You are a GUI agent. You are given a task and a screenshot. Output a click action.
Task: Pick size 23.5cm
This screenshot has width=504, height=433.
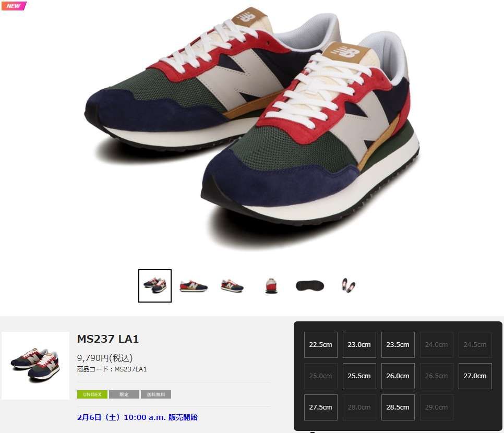(398, 345)
